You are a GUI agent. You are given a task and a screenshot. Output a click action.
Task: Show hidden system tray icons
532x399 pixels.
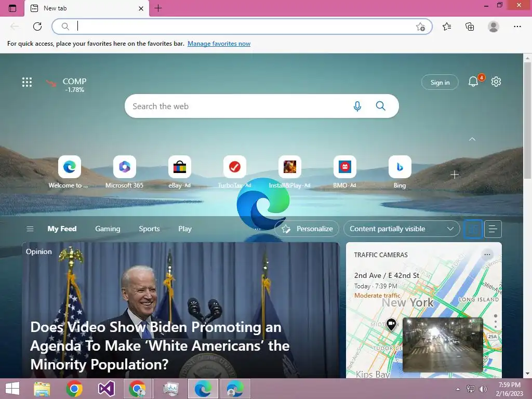click(458, 389)
